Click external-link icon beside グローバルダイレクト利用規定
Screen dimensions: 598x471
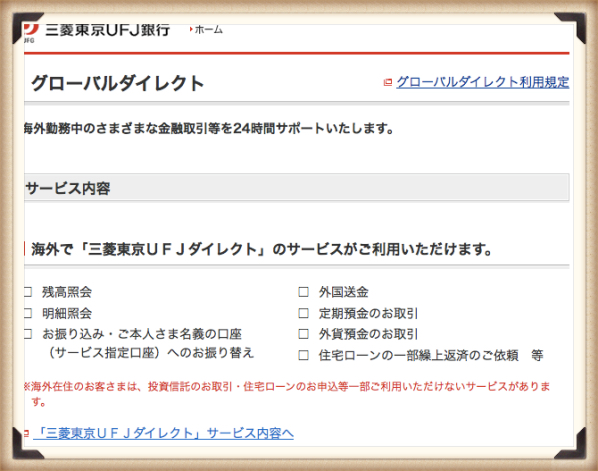coord(388,82)
